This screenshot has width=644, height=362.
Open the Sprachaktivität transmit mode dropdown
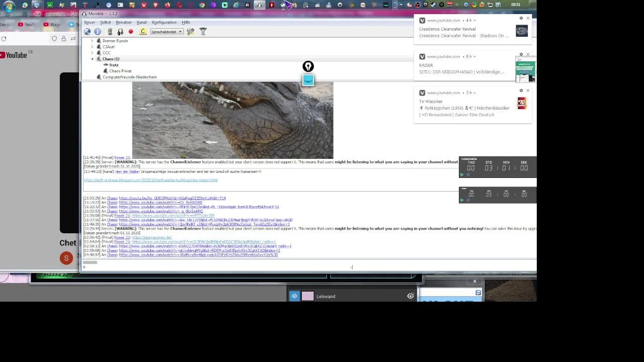(x=167, y=32)
